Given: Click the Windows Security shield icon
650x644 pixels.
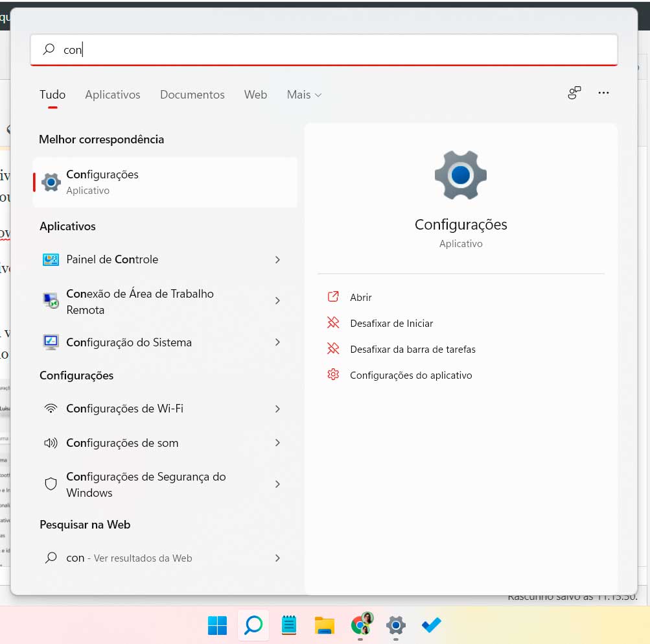Looking at the screenshot, I should click(x=51, y=484).
